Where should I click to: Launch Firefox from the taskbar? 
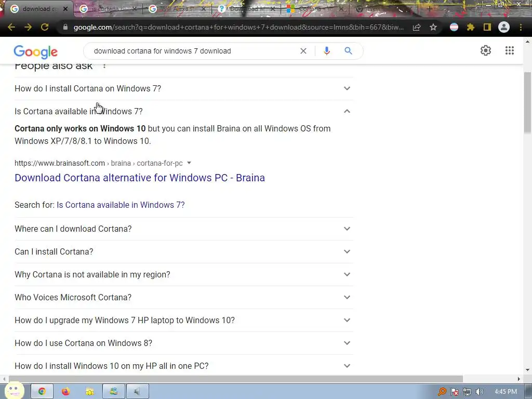65,392
